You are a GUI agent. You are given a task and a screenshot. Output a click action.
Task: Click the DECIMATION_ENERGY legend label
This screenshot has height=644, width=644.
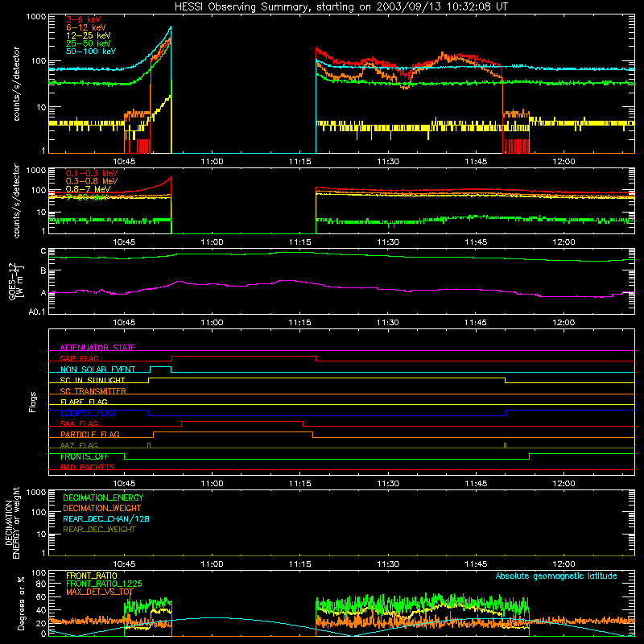(103, 497)
